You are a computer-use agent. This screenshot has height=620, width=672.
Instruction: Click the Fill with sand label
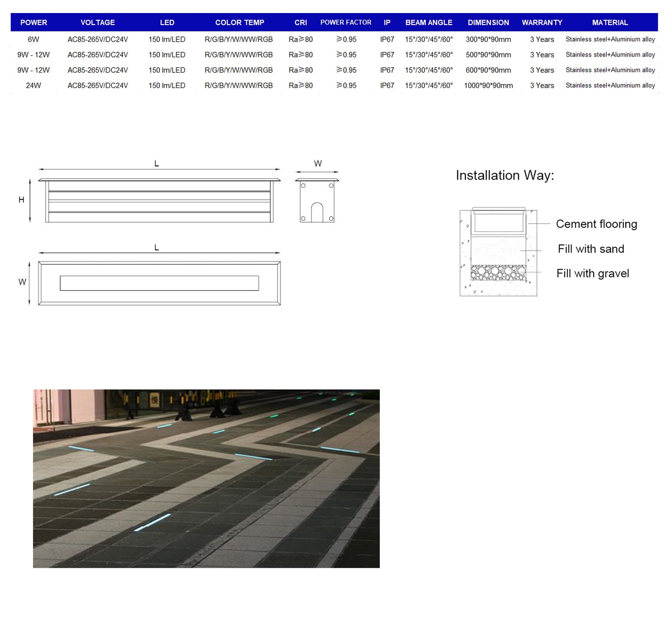pyautogui.click(x=591, y=249)
